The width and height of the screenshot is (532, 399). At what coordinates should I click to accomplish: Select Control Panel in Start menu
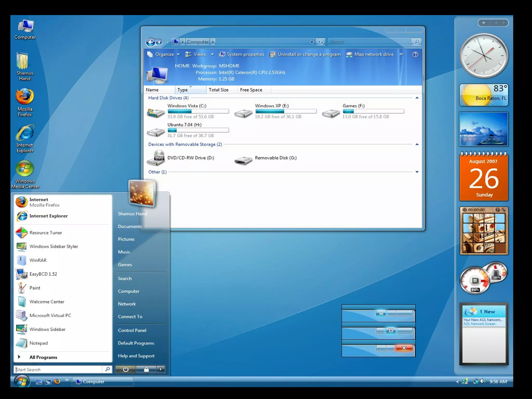132,330
